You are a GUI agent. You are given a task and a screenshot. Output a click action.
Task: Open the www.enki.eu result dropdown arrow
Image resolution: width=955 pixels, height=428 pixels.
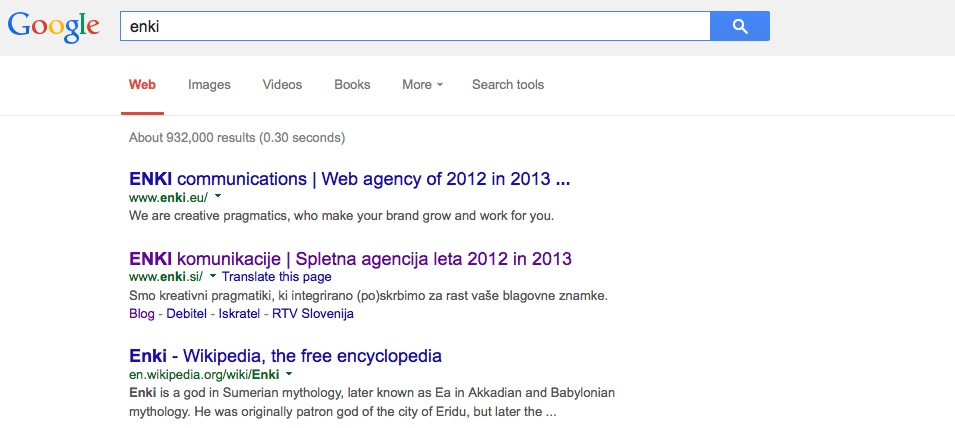click(x=218, y=197)
